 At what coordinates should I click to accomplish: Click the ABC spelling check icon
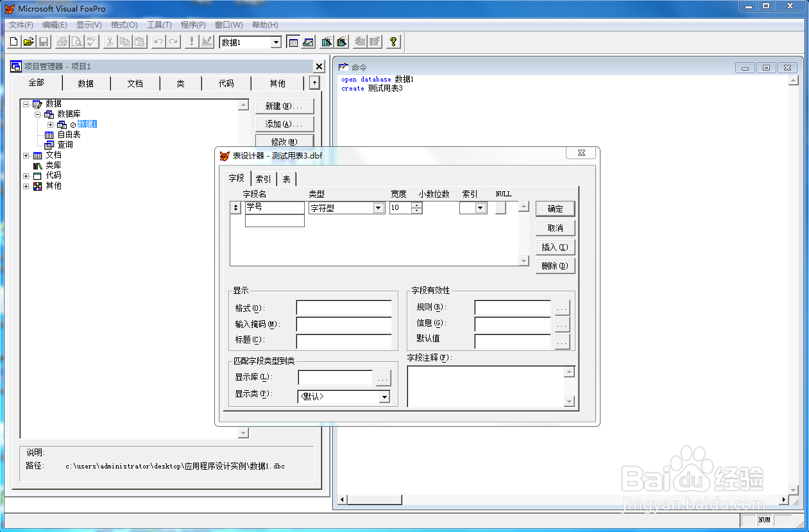coord(92,42)
